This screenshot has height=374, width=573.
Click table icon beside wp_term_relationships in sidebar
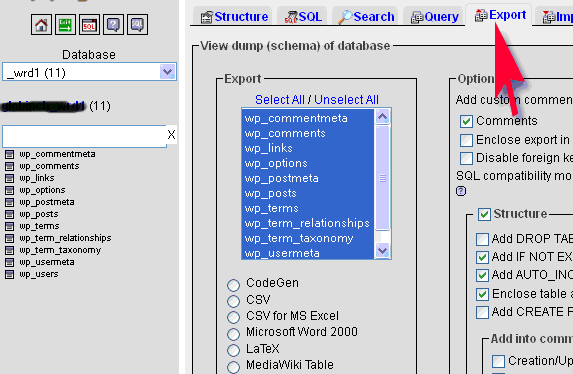pos(10,238)
